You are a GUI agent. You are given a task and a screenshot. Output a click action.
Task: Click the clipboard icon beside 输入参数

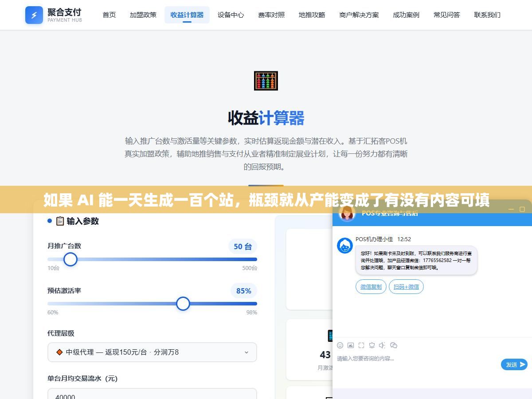(60, 221)
